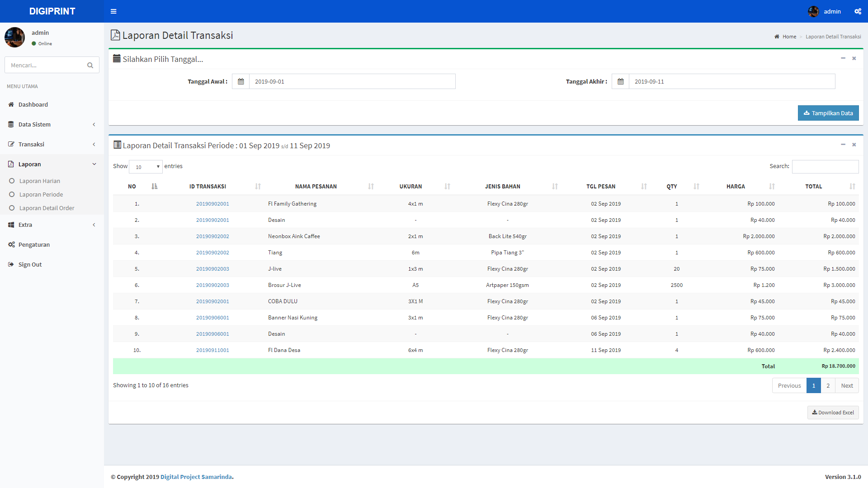Sort by TGL PESAN column arrows
Viewport: 868px width, 488px height.
point(644,186)
